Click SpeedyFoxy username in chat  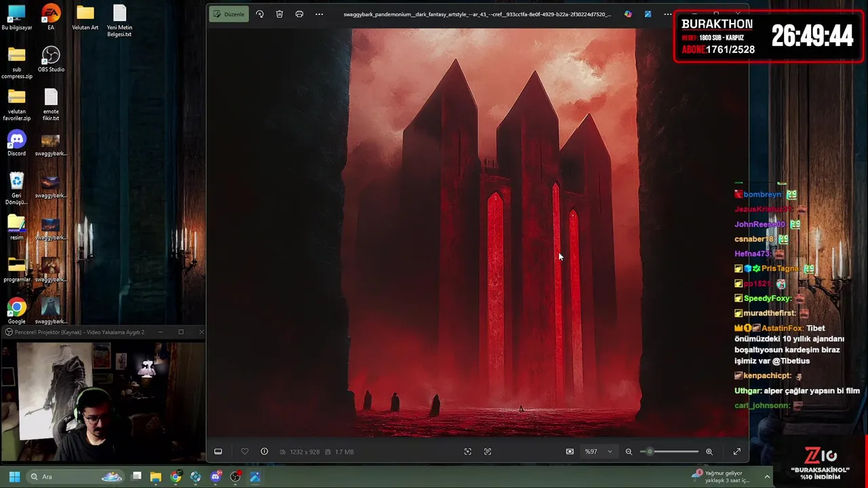[x=767, y=298]
